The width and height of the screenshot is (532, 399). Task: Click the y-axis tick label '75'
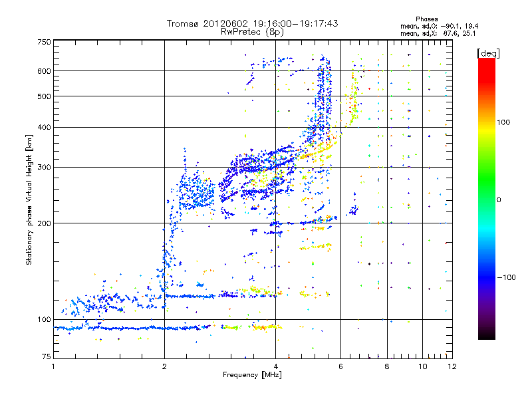pyautogui.click(x=47, y=356)
